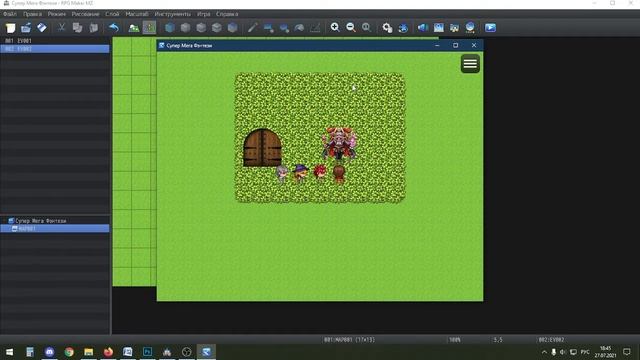Choose the Shadow Pen tool

click(315, 27)
